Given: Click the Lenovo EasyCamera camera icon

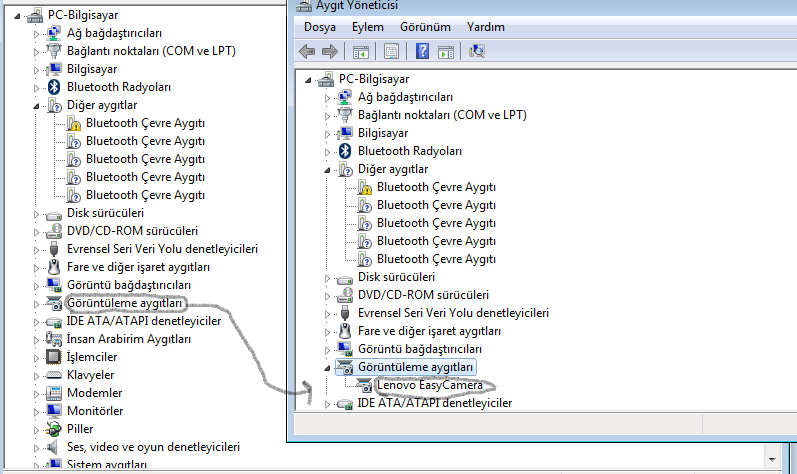Looking at the screenshot, I should (x=364, y=386).
